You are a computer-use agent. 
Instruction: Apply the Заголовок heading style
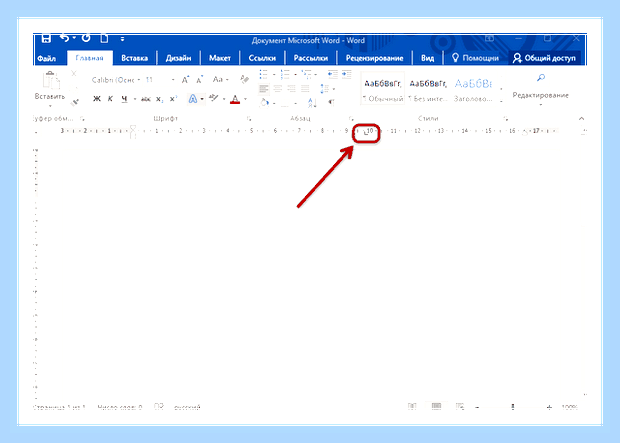point(473,89)
